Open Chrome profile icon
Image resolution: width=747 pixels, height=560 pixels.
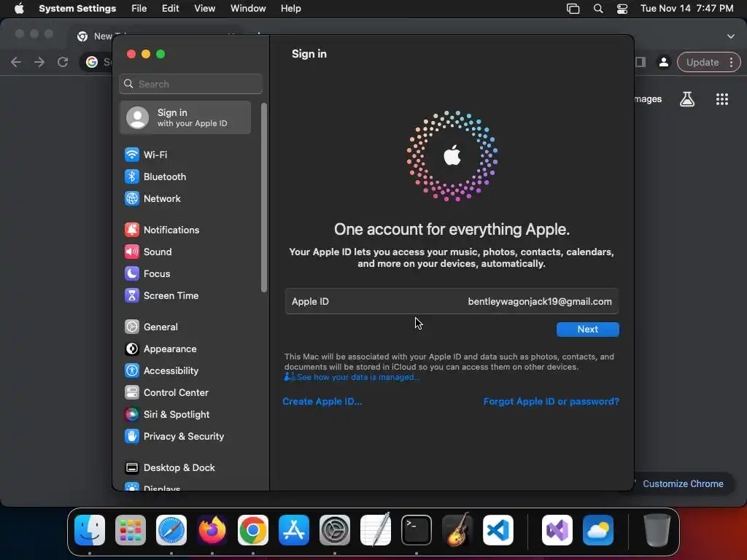(664, 63)
